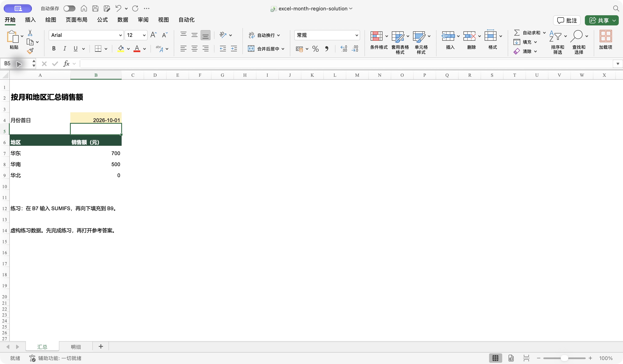Click the increase decimal icon

point(344,49)
